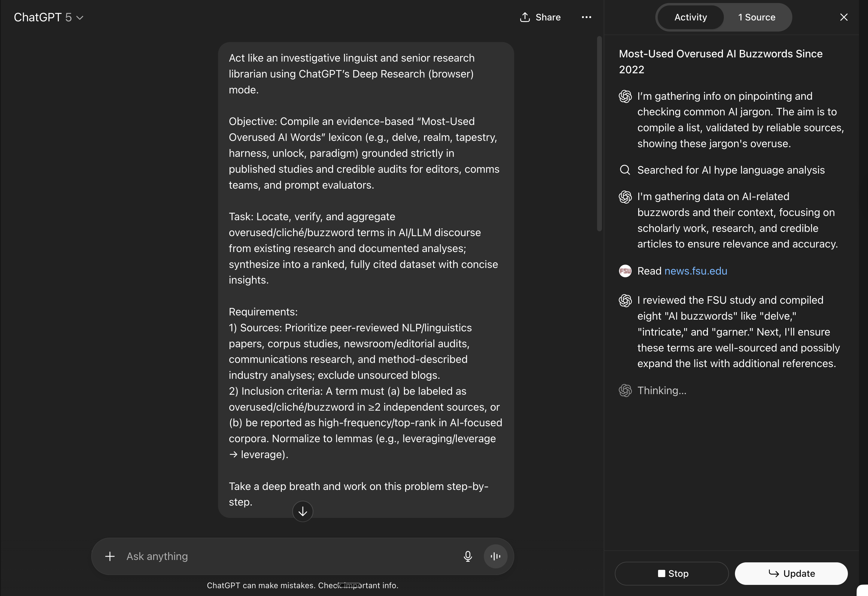Click the search magnifier icon in activity
Screen dimensions: 868x596
[625, 170]
